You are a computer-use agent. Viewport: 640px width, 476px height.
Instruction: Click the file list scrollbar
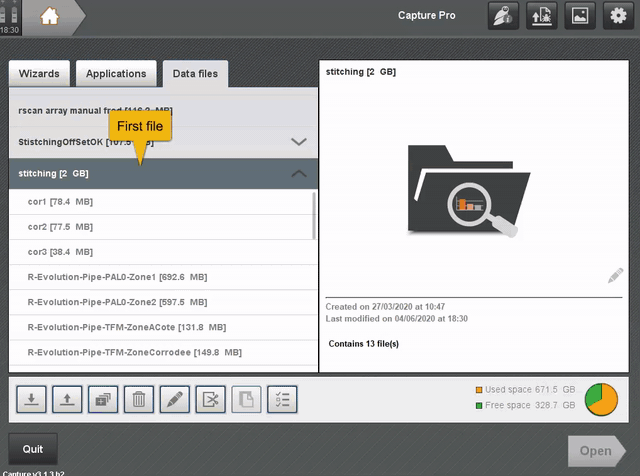(x=313, y=216)
